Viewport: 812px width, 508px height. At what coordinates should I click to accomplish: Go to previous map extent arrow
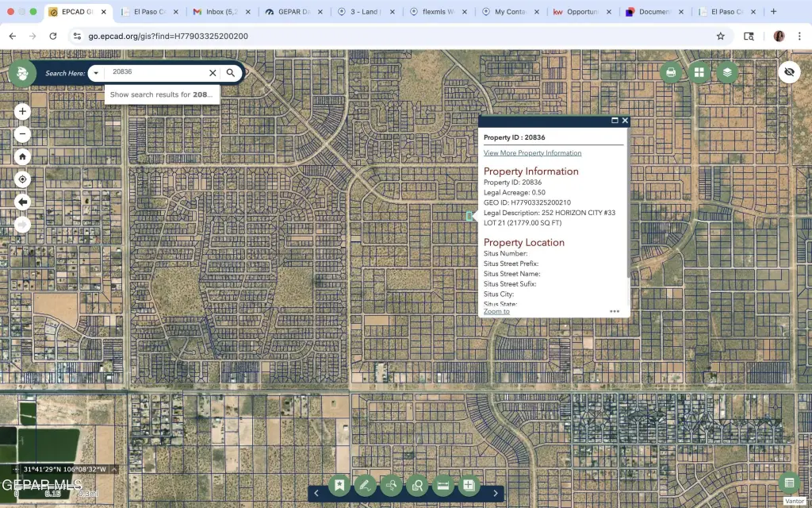coord(22,202)
